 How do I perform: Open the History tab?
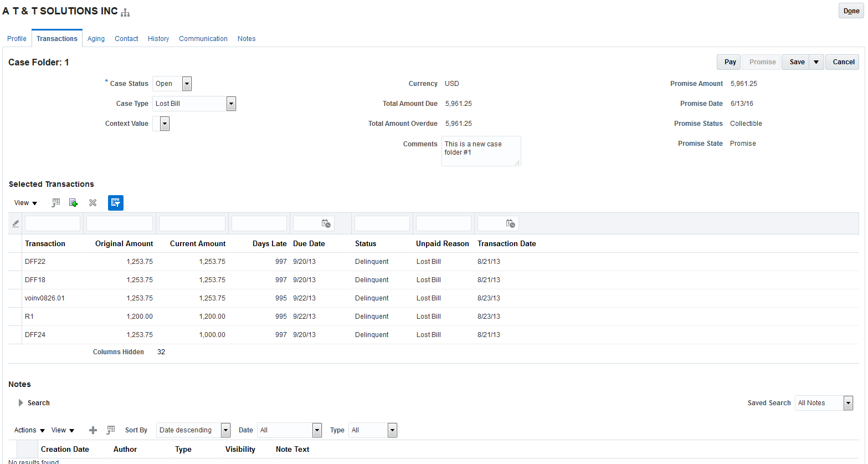click(x=158, y=39)
